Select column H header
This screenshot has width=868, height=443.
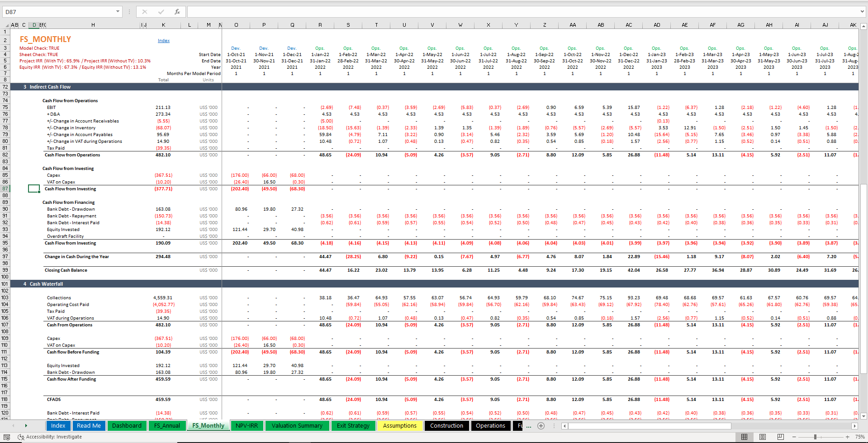coord(93,25)
